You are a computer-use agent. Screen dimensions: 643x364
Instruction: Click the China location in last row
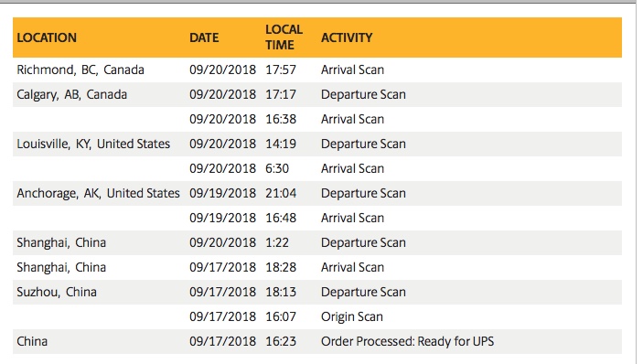pyautogui.click(x=32, y=341)
